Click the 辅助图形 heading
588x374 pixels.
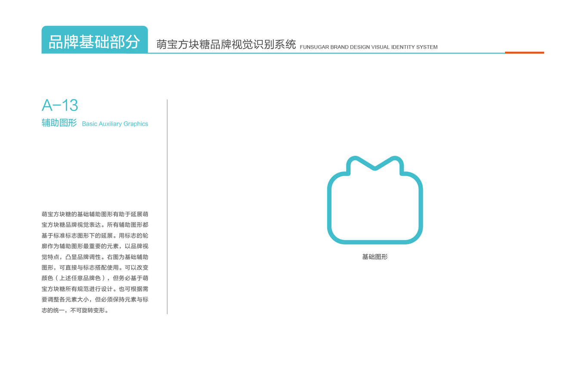click(x=59, y=123)
